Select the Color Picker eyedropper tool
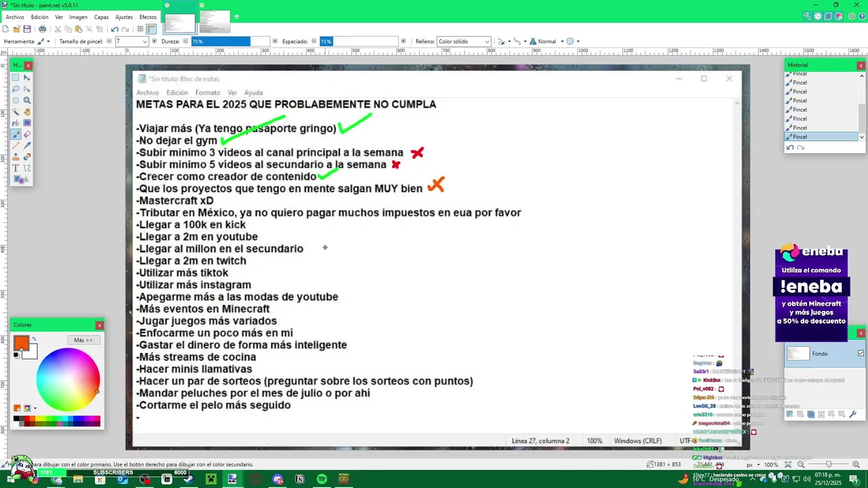This screenshot has height=488, width=868. [27, 146]
